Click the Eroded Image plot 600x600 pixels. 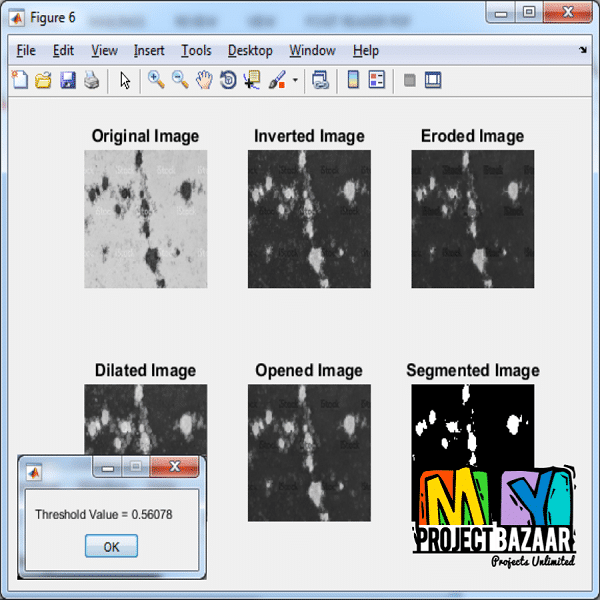473,219
